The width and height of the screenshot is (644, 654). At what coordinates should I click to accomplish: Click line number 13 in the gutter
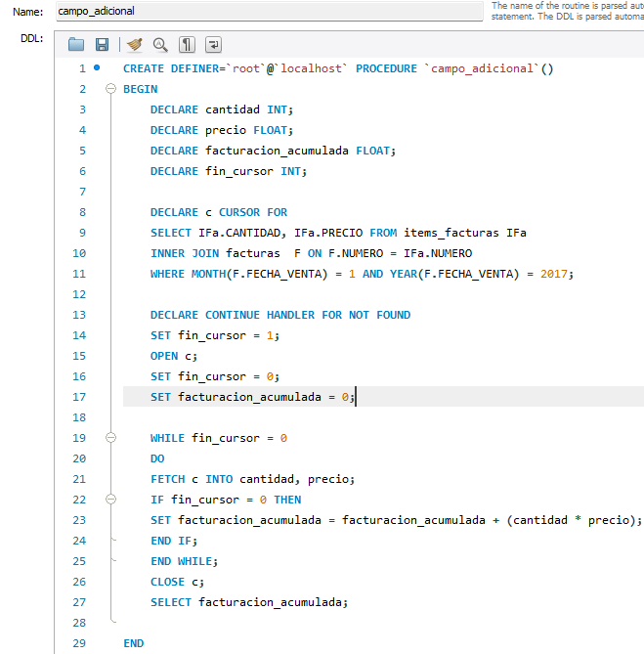[78, 315]
